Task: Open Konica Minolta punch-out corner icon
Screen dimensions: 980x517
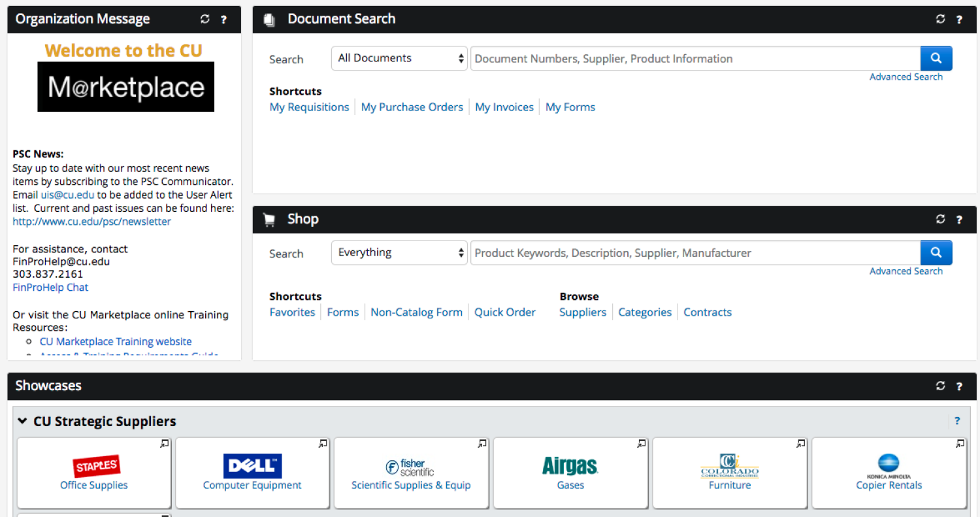Action: click(x=960, y=444)
